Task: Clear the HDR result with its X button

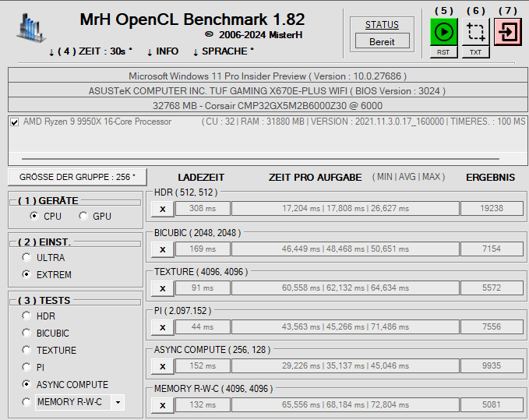Action: (163, 209)
